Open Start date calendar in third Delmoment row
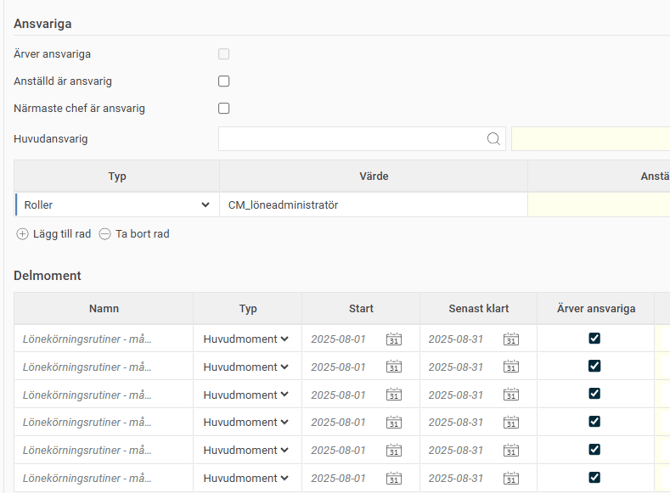This screenshot has width=670, height=493. 393,395
